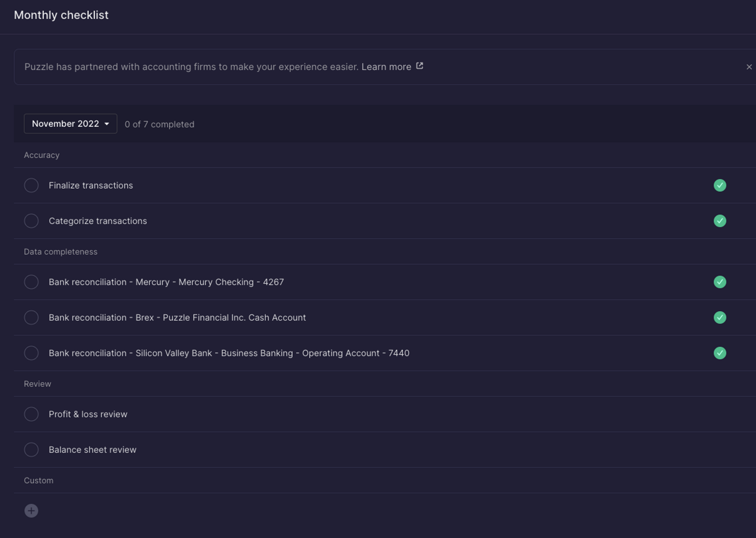
Task: Mark Silicon Valley Bank 7440 reconciliation complete
Action: (31, 353)
